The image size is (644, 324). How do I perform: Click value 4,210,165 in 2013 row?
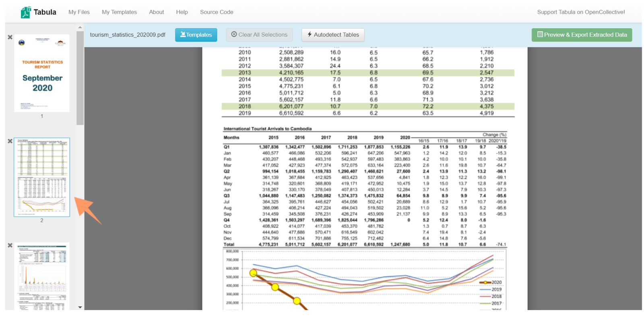coord(291,73)
